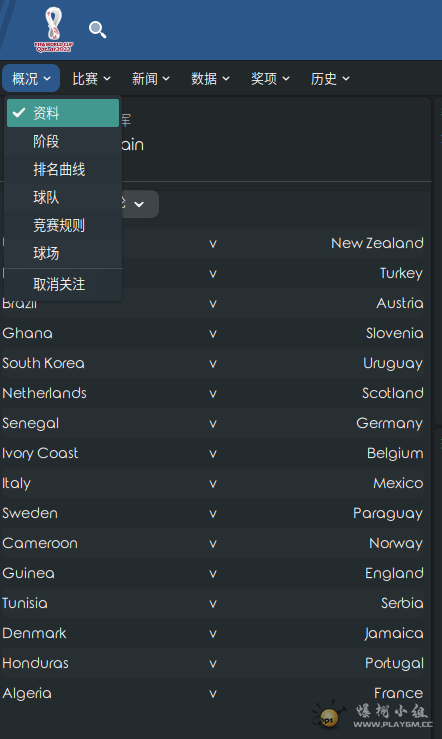The height and width of the screenshot is (739, 442).
Task: Click the magnifying glass search icon
Action: coord(98,30)
